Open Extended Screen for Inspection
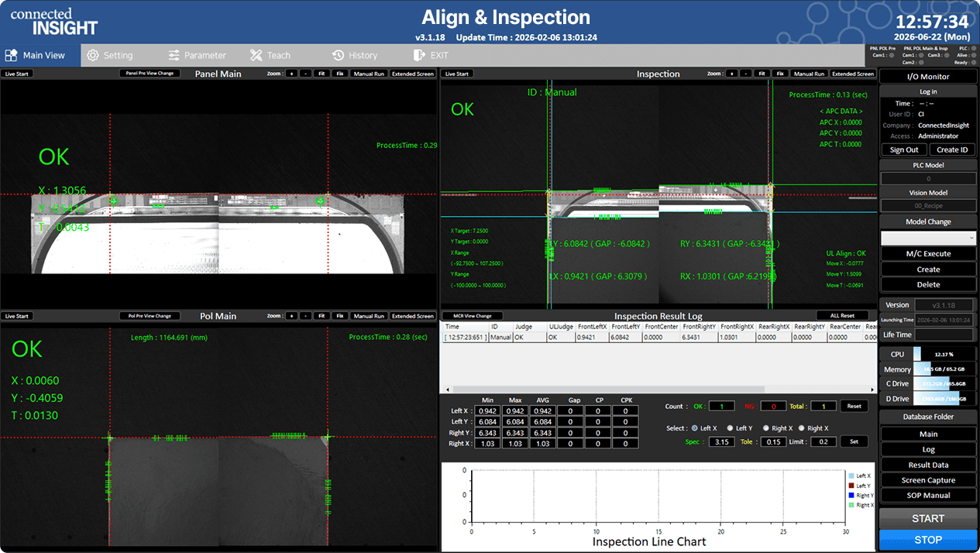 [x=852, y=74]
